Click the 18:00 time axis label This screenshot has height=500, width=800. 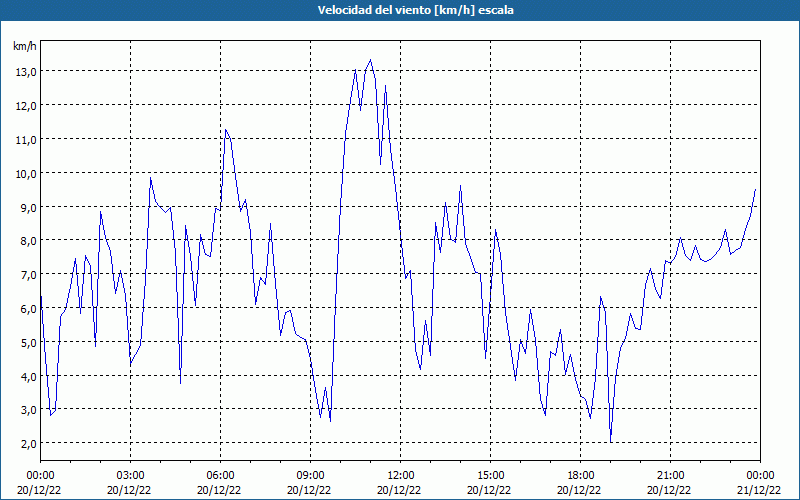580,476
